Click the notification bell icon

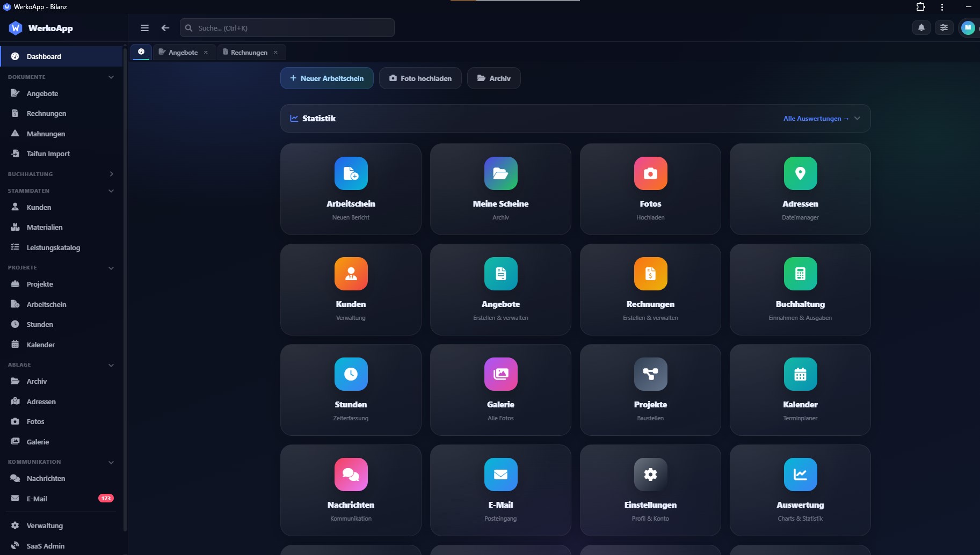921,27
